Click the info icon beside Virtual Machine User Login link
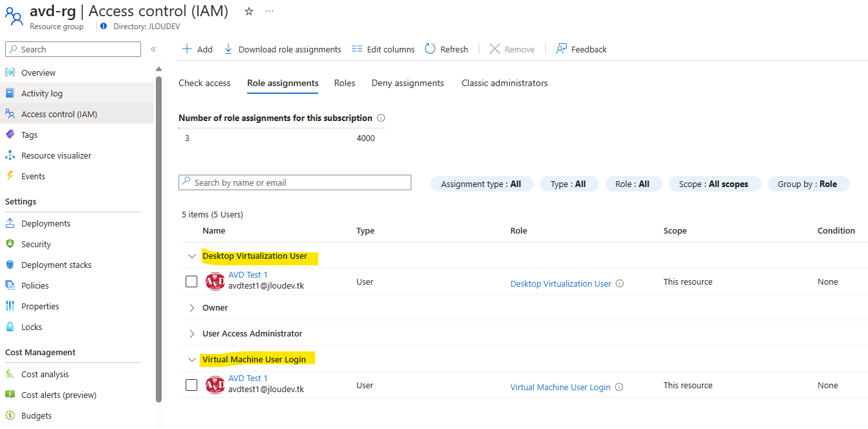Viewport: 868px width, 429px height. click(x=619, y=387)
